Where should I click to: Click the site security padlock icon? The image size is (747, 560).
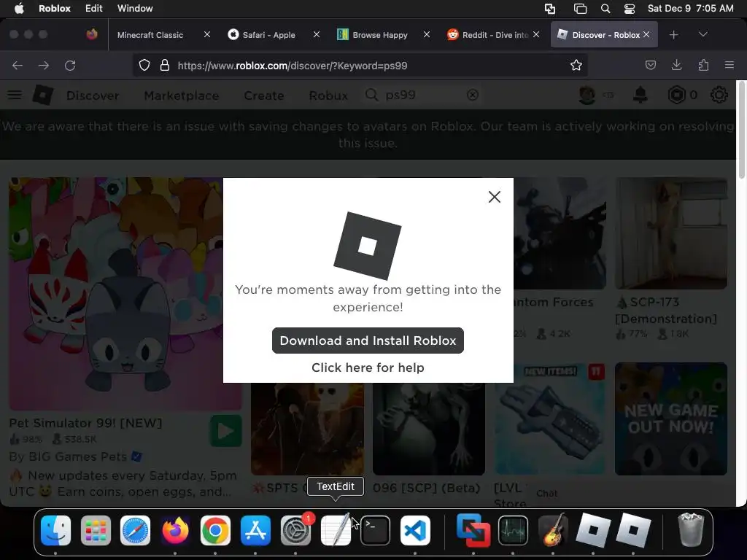(165, 65)
